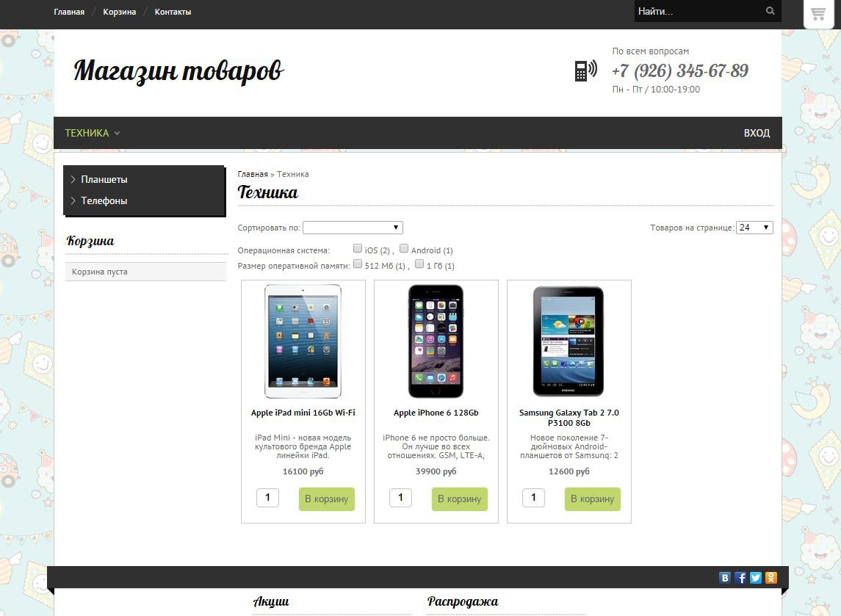
Task: Expand the ТЕХНИКА menu in navigation bar
Action: click(93, 133)
